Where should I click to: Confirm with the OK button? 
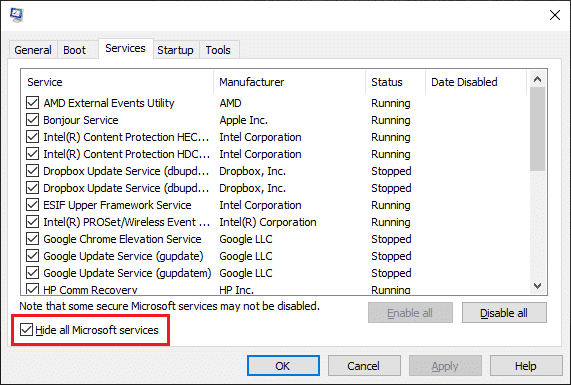pyautogui.click(x=283, y=366)
